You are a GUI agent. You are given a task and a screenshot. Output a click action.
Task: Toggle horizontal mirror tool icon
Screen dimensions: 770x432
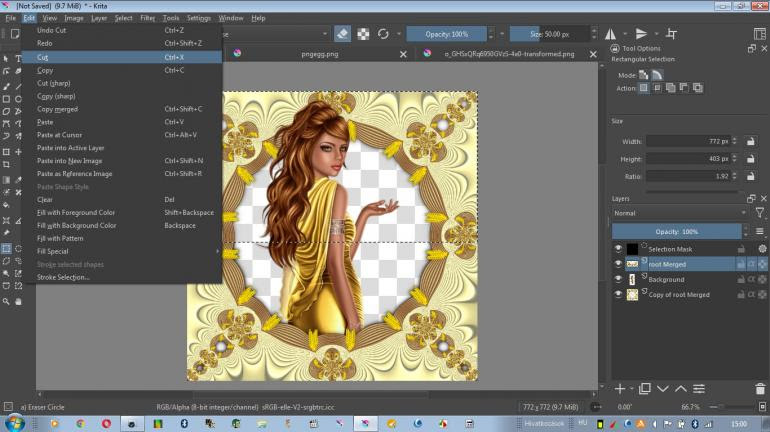click(x=611, y=34)
